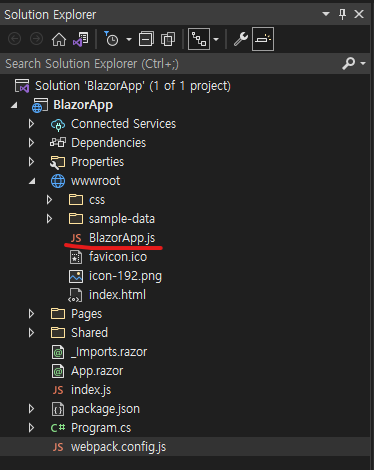
Task: Expand the Dependencies node
Action: (31, 143)
